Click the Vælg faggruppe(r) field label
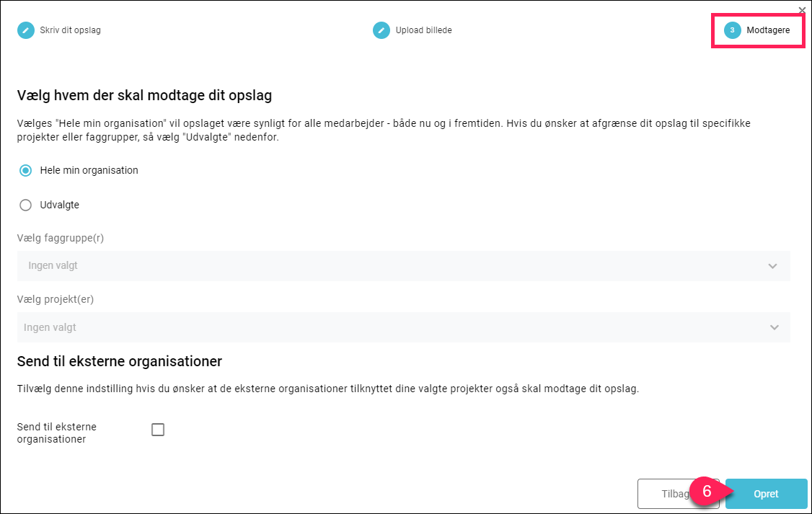The width and height of the screenshot is (812, 514). click(x=61, y=238)
